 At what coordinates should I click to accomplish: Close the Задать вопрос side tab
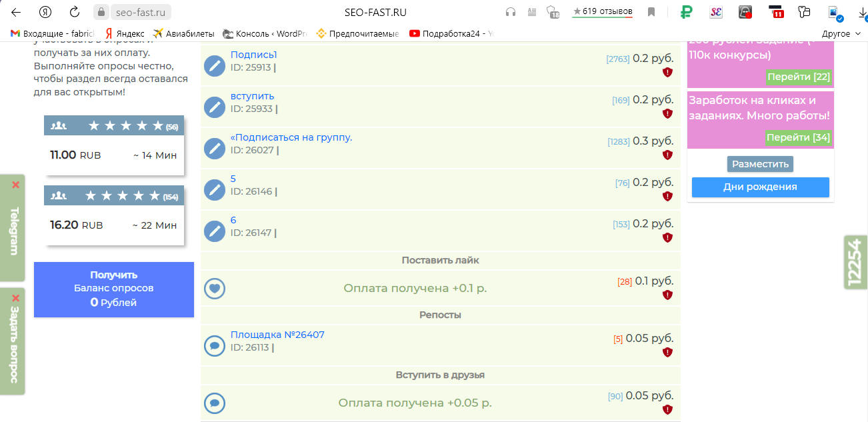16,298
